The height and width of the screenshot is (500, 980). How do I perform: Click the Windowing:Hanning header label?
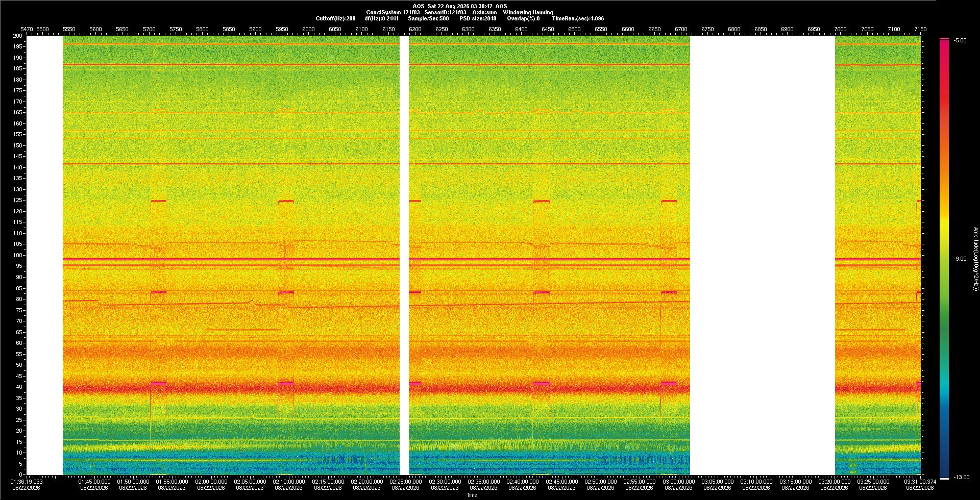click(x=528, y=12)
